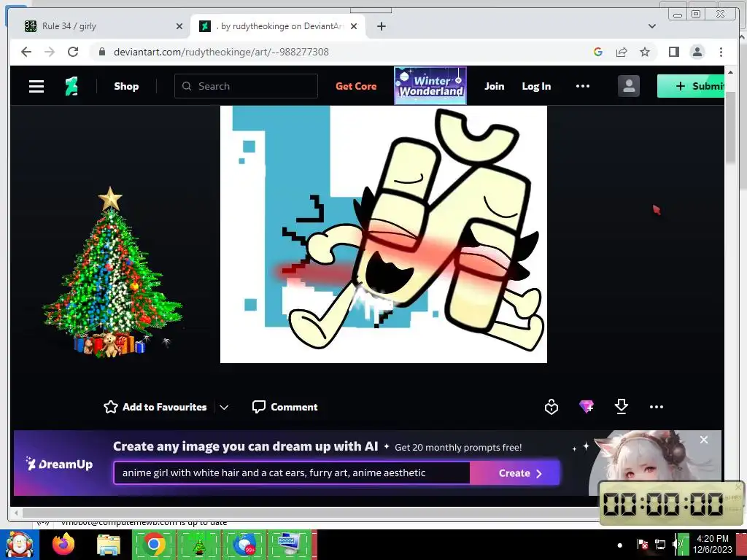Click the DreamUp prompt text field

click(x=292, y=472)
